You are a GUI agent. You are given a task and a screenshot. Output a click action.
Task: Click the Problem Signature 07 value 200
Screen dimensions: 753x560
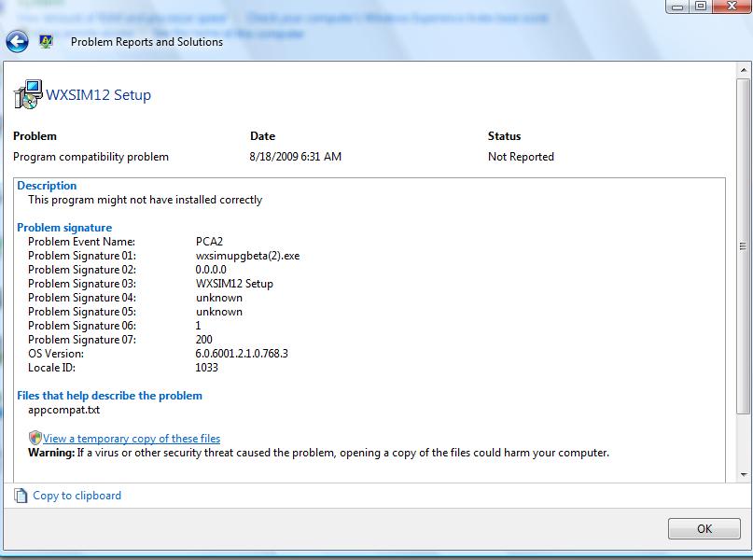204,339
